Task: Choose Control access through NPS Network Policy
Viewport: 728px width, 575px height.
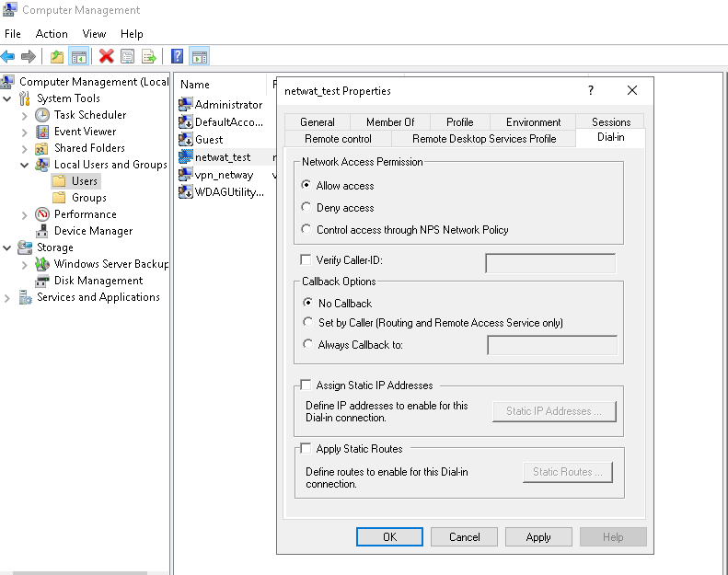Action: [x=307, y=230]
